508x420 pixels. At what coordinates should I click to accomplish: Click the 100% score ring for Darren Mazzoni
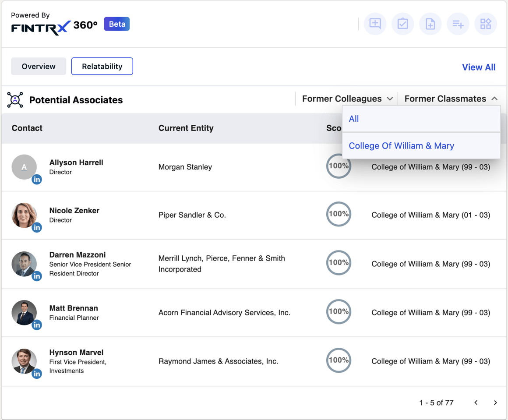click(339, 263)
